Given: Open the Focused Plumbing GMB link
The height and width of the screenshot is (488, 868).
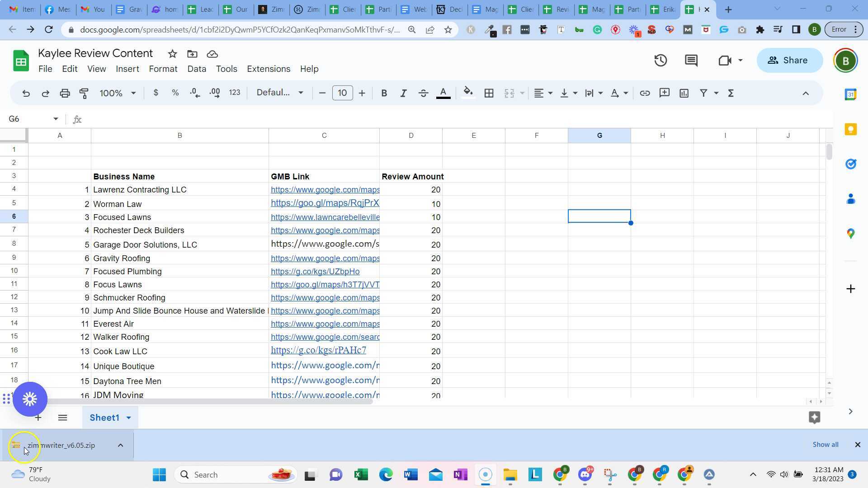Looking at the screenshot, I should (315, 272).
